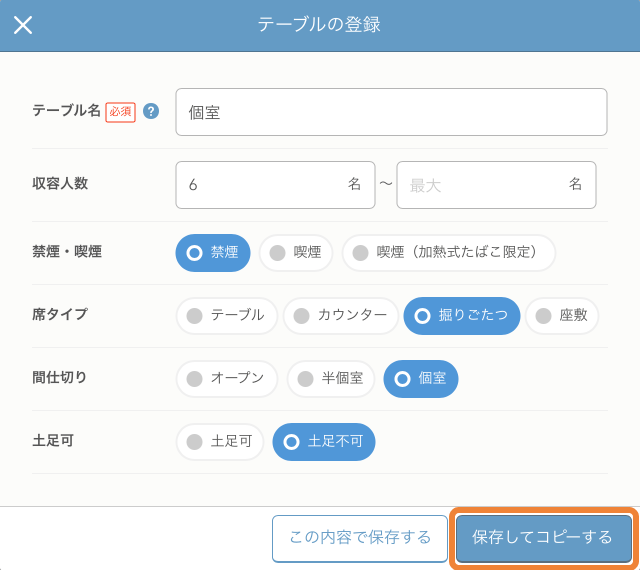Click the 必須 required badge

120,111
